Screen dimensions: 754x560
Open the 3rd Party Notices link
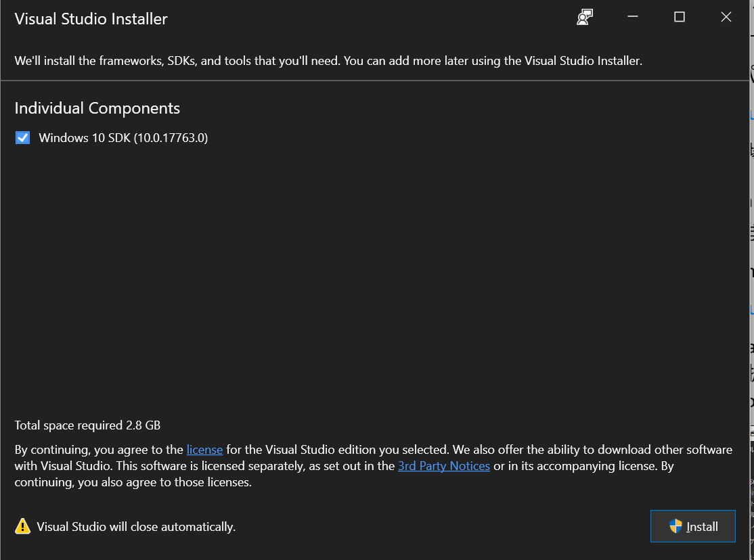tap(444, 466)
